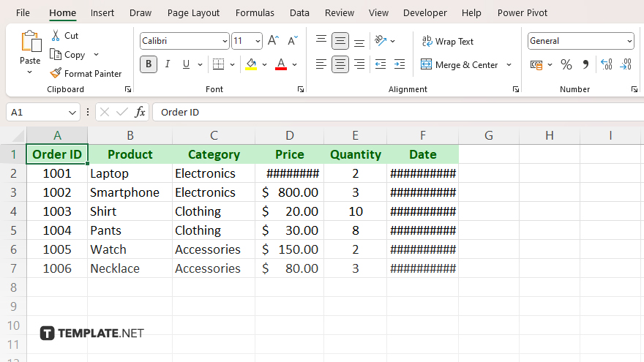Viewport: 644px width, 362px height.
Task: Decrease font size with the smaller A
Action: pyautogui.click(x=293, y=41)
